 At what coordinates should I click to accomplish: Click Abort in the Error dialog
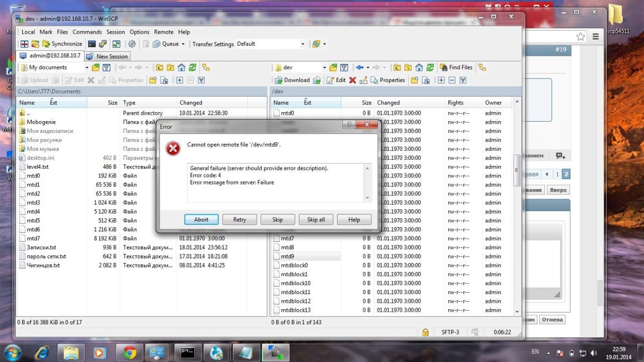(201, 219)
